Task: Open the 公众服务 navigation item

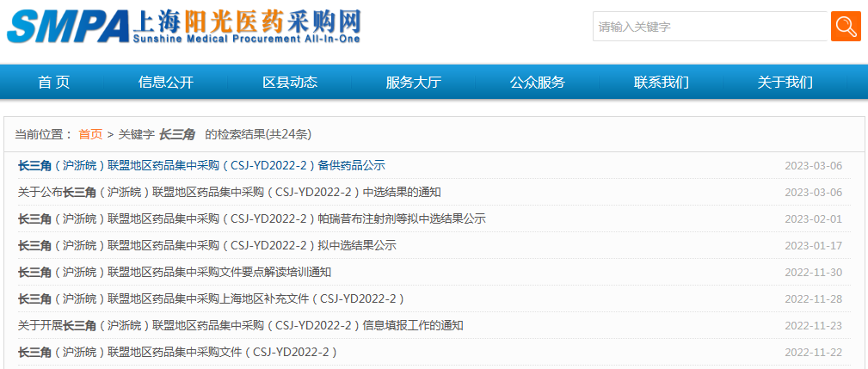Action: [538, 83]
